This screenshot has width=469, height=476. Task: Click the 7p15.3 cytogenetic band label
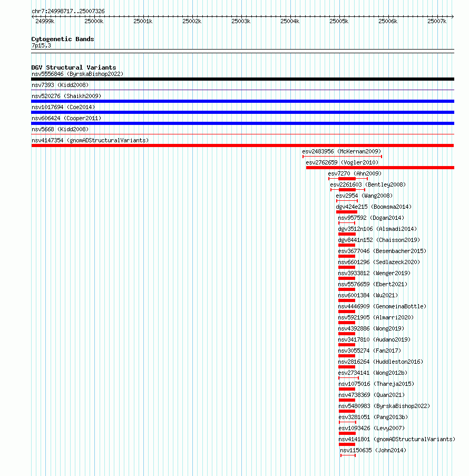tap(41, 46)
